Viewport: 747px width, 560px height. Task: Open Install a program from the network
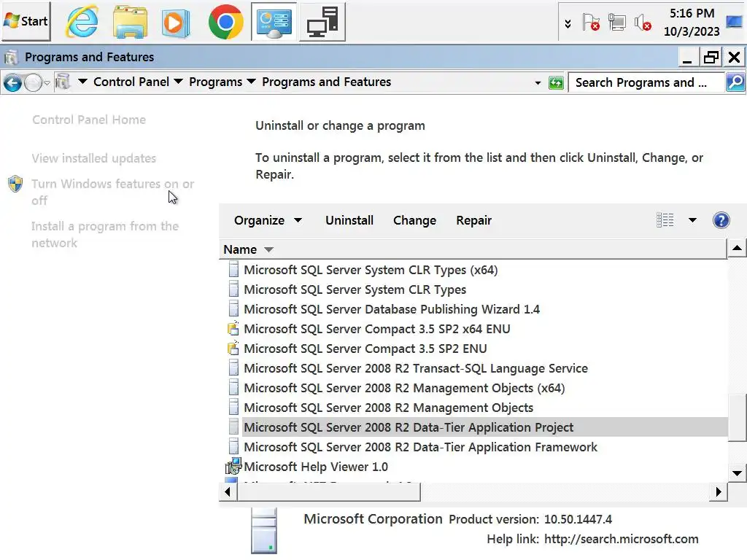[x=105, y=234]
